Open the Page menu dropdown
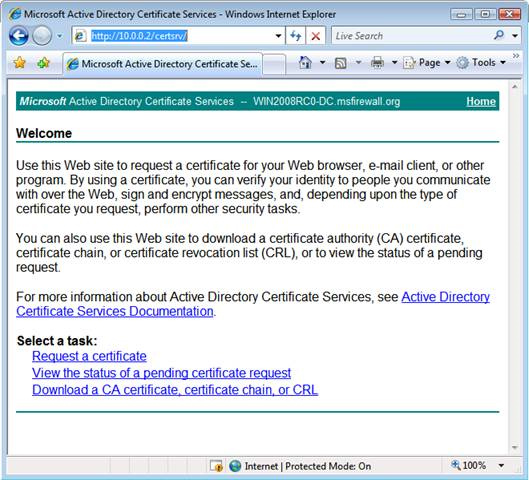The height and width of the screenshot is (480, 529). (426, 63)
